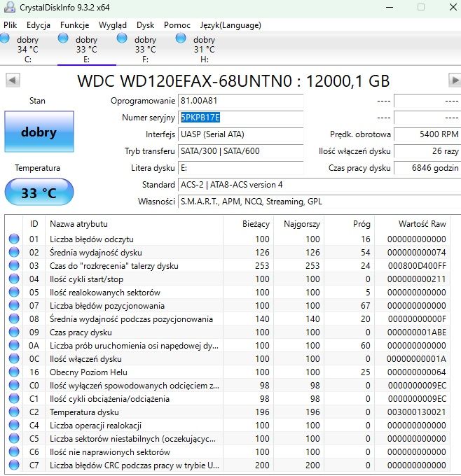
Task: Click the Numer seryjny field
Action: (241, 118)
